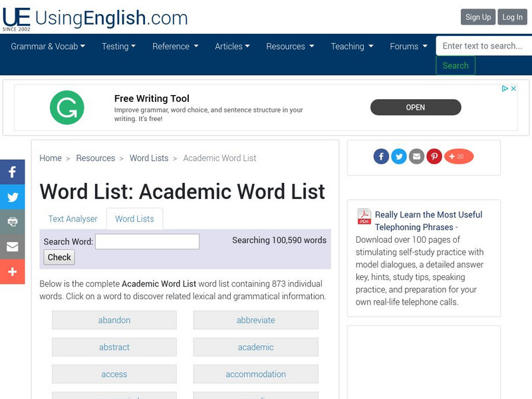
Task: Open the word 'abandon' link
Action: pyautogui.click(x=114, y=320)
